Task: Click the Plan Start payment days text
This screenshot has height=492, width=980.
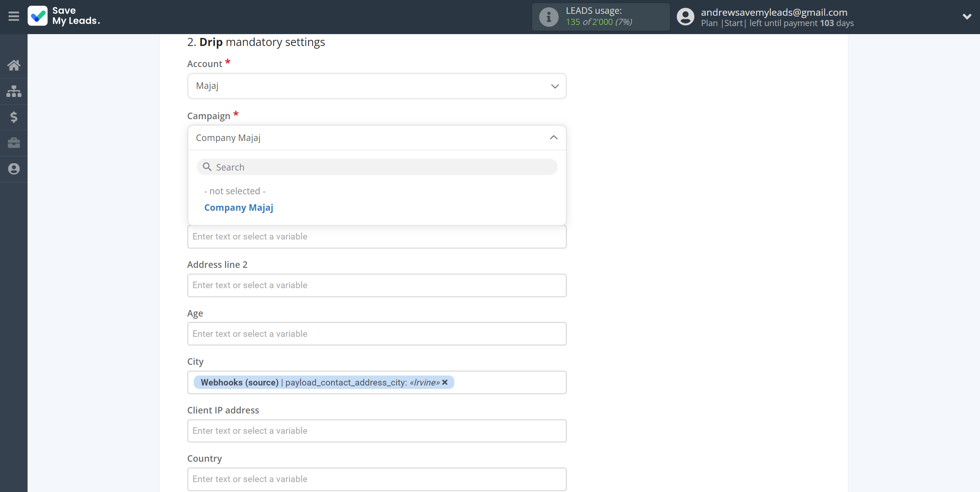Action: tap(777, 23)
